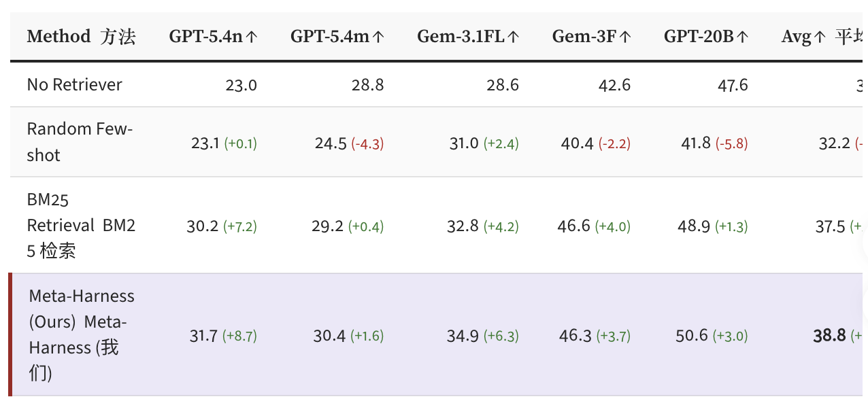This screenshot has width=868, height=397.
Task: Select the 46.6 (+4.0) cell
Action: click(x=593, y=226)
